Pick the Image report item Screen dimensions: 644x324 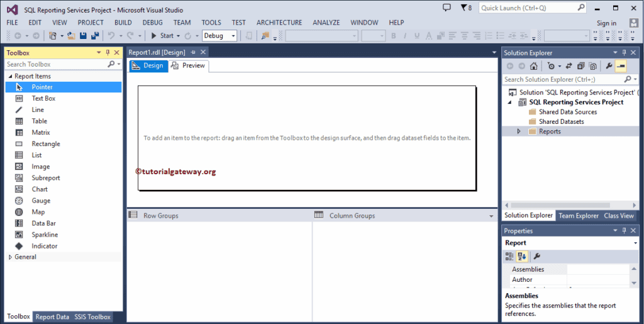64,167
